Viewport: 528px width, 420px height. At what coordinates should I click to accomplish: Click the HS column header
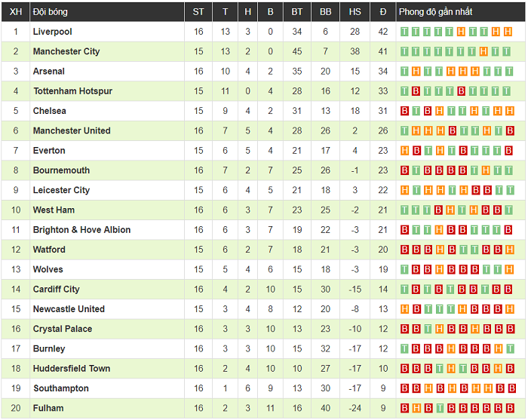[x=355, y=11]
